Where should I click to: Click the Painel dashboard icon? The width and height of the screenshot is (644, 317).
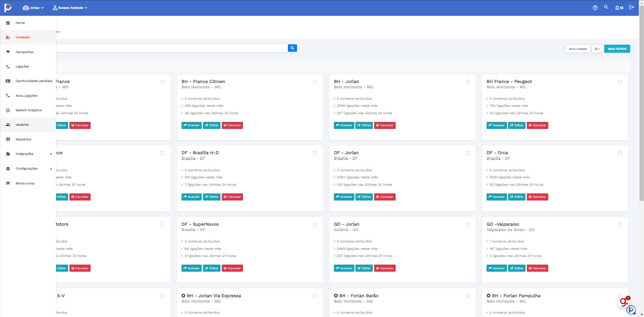click(x=8, y=23)
